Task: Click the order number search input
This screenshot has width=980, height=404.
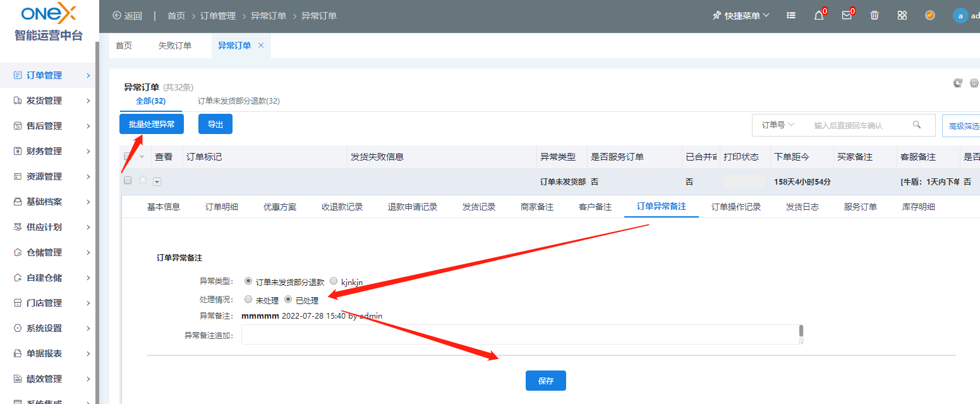Action: coord(859,125)
